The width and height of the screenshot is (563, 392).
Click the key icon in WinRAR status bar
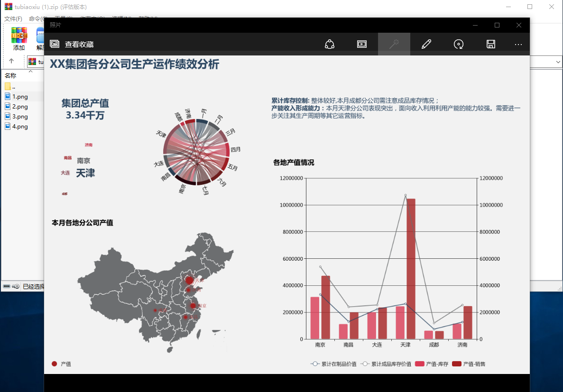(16, 286)
